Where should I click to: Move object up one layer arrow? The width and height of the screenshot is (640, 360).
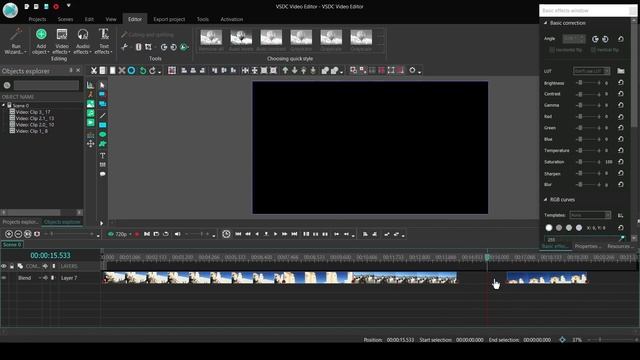pos(285,71)
